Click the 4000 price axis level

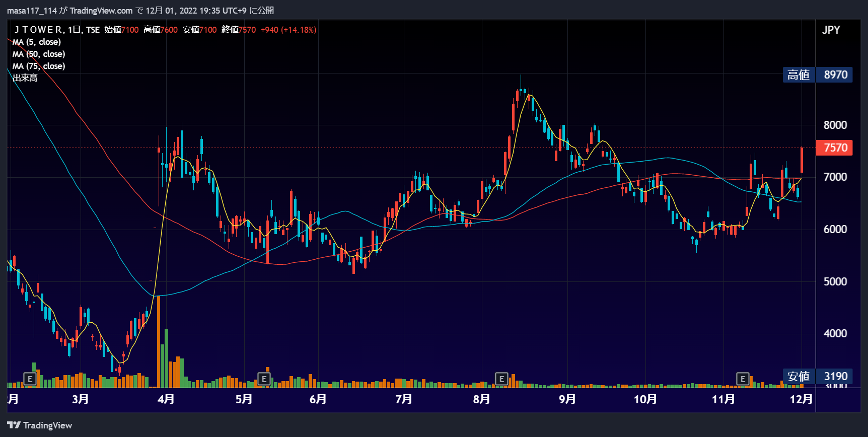click(x=835, y=333)
